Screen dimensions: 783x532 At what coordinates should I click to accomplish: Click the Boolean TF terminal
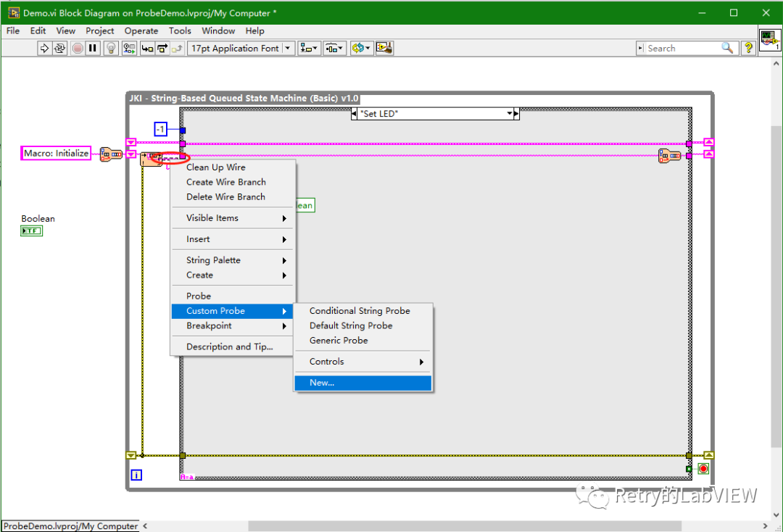(31, 230)
